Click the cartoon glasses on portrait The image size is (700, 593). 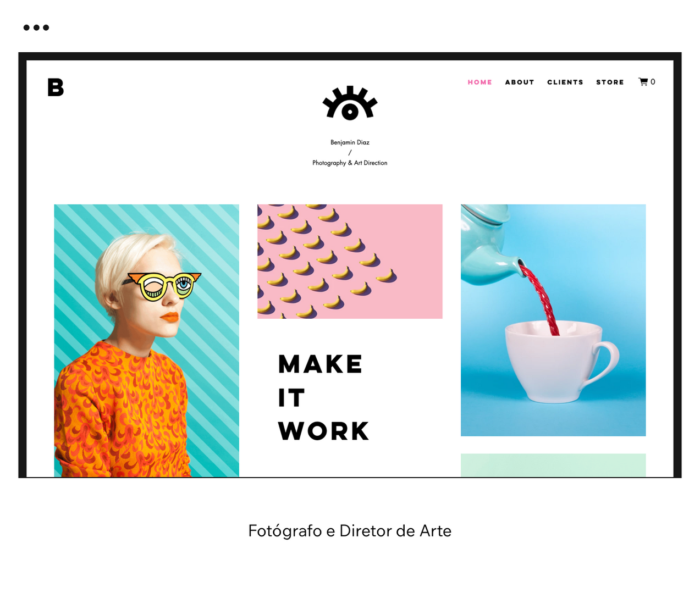click(x=163, y=286)
